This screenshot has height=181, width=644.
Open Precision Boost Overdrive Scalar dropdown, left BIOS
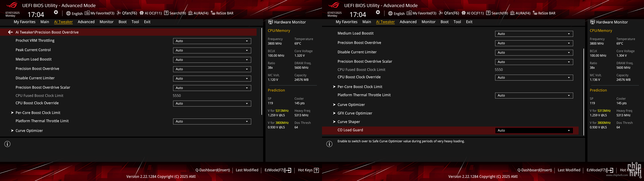coord(212,88)
